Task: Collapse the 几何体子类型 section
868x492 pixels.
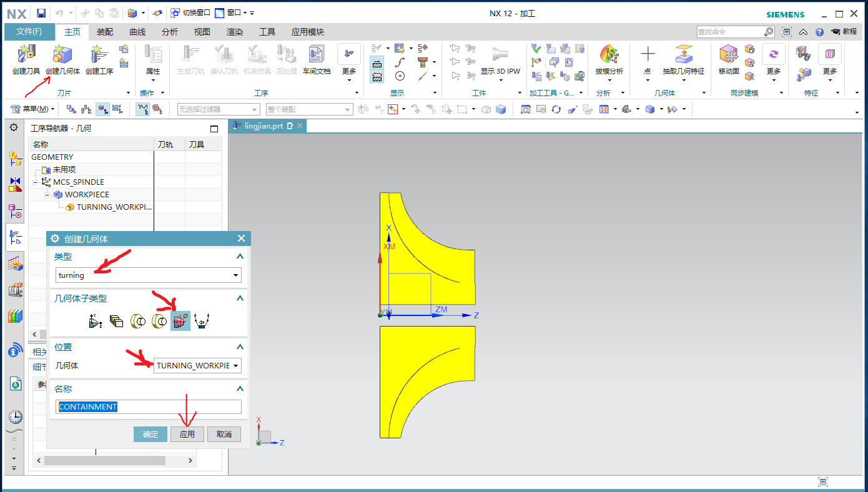Action: [x=240, y=298]
